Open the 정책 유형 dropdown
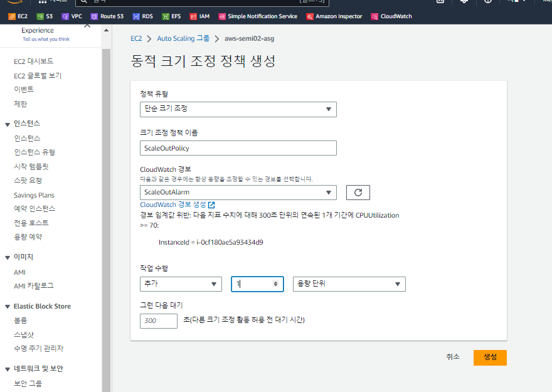The height and width of the screenshot is (392, 552). coord(238,109)
